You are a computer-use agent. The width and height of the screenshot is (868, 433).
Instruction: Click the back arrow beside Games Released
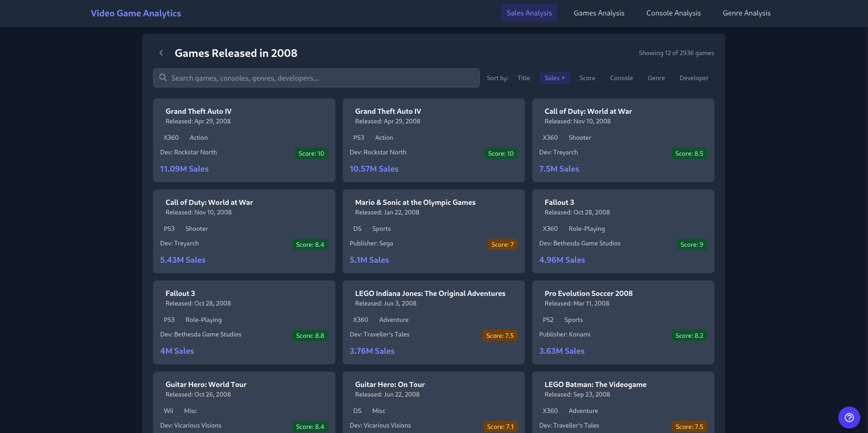[161, 53]
